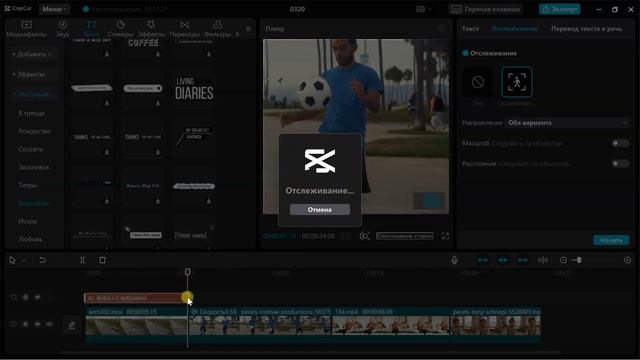Click the Начать button

coord(611,240)
